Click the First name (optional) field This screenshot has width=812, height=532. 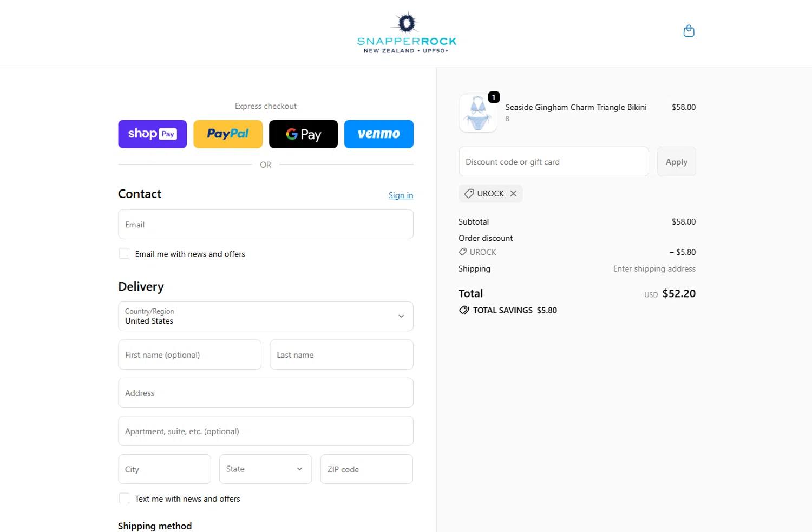click(x=190, y=354)
